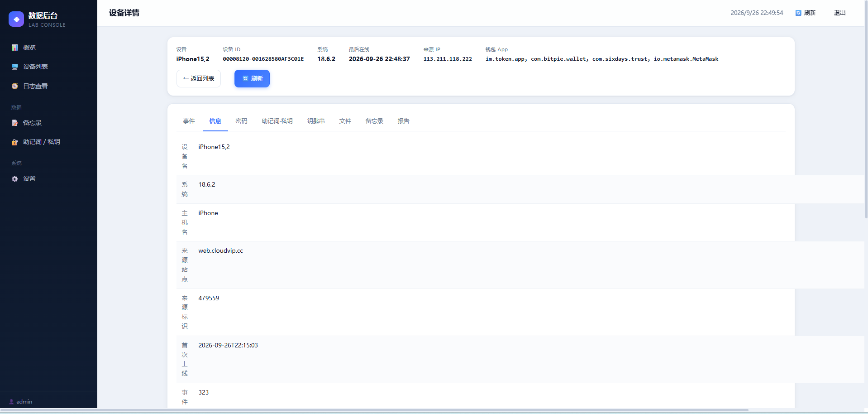Click the refresh icon in the top header
Screen dimensions: 868x414
pyautogui.click(x=798, y=13)
